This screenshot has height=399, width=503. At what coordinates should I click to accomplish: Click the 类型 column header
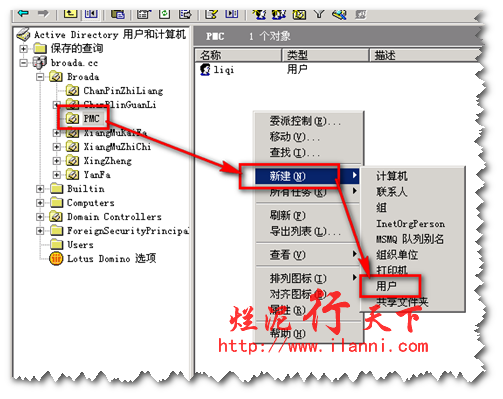[326, 55]
